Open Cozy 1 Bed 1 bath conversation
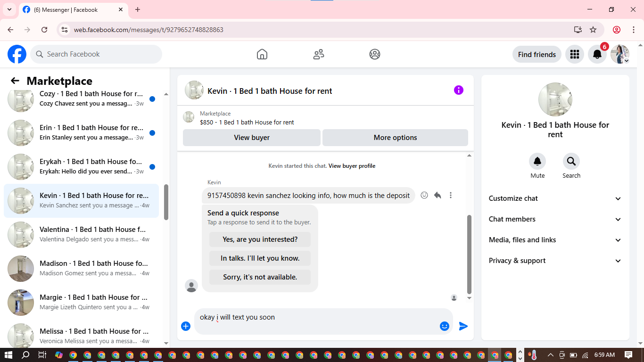This screenshot has height=362, width=644. click(81, 99)
